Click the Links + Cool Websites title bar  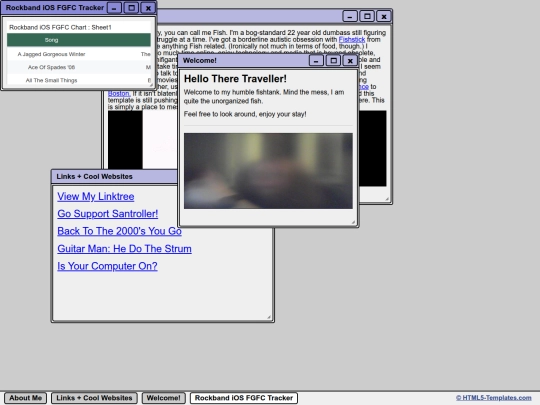click(x=115, y=176)
